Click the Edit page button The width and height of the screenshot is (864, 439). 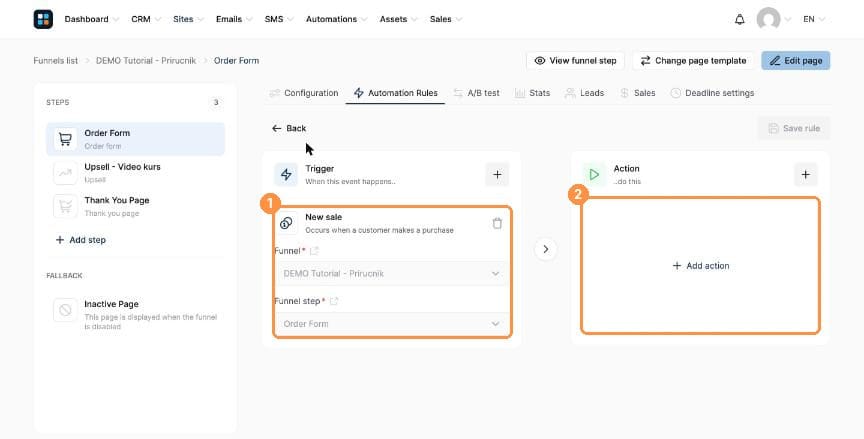(796, 61)
